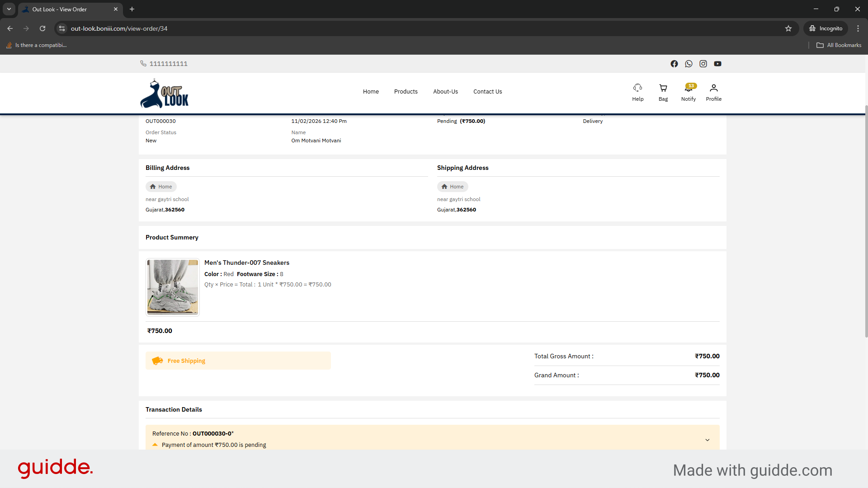Bookmark this page with star icon
Image resolution: width=868 pixels, height=488 pixels.
pyautogui.click(x=788, y=28)
